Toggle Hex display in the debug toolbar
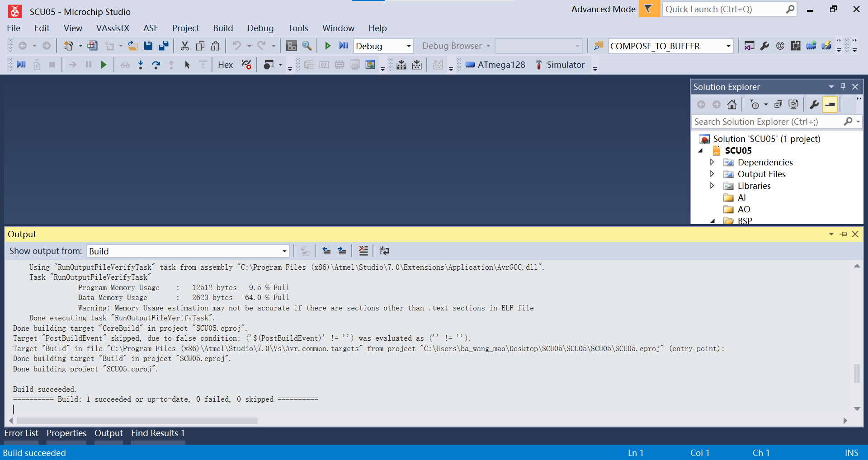This screenshot has height=460, width=868. 225,65
